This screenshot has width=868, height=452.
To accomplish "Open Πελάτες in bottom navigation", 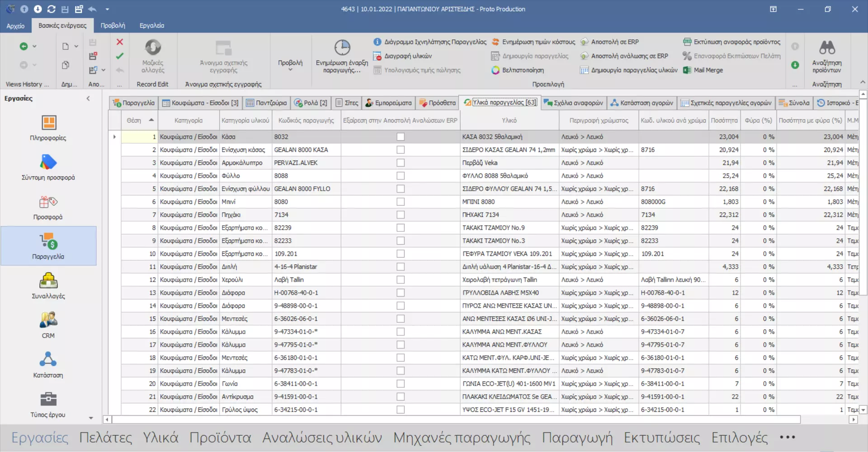I will (x=105, y=438).
